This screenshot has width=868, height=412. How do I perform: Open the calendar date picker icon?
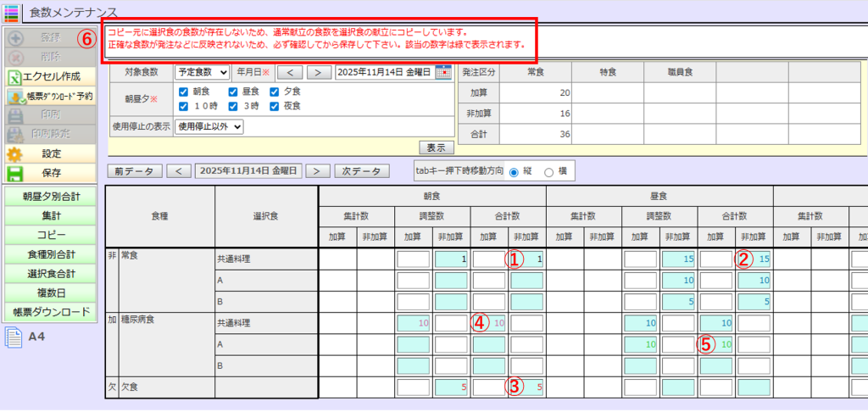443,72
